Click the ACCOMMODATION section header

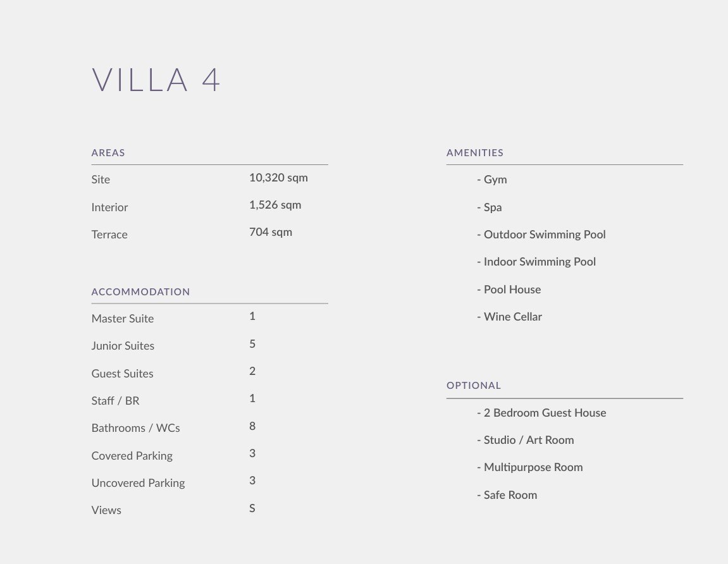tap(140, 291)
